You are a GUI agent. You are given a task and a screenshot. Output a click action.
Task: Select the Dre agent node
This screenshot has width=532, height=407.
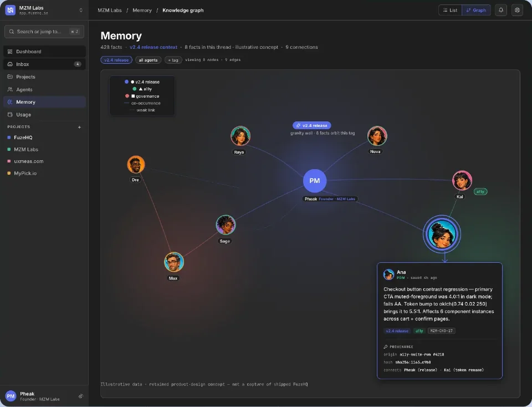136,165
